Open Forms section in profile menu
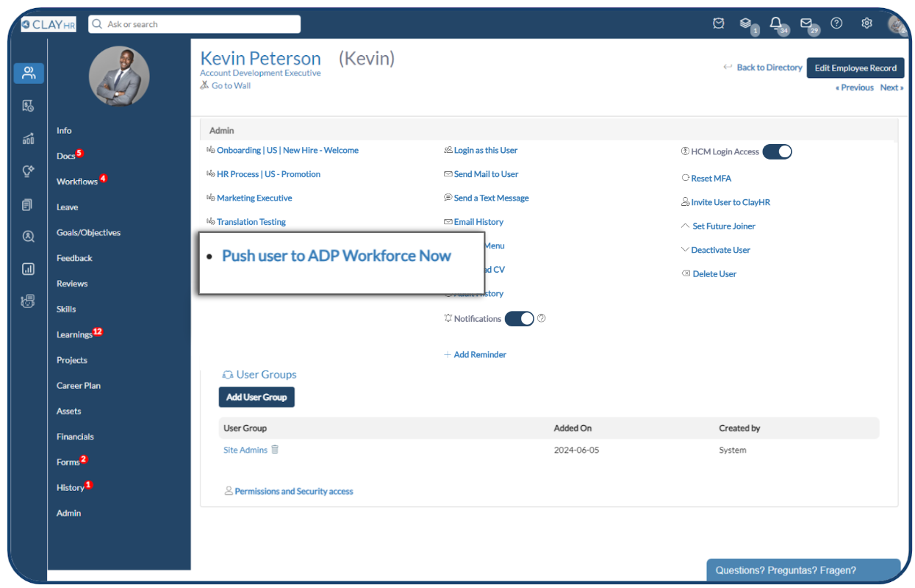 click(68, 462)
